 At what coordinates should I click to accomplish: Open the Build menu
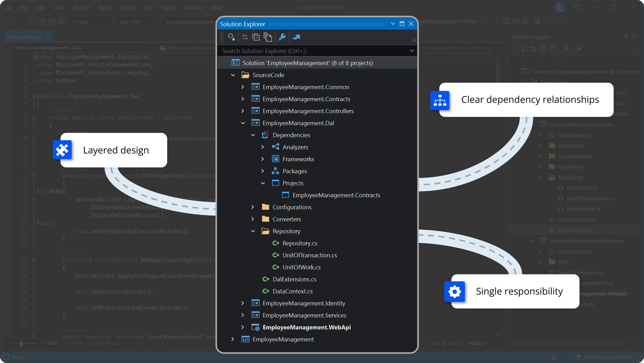tap(105, 8)
